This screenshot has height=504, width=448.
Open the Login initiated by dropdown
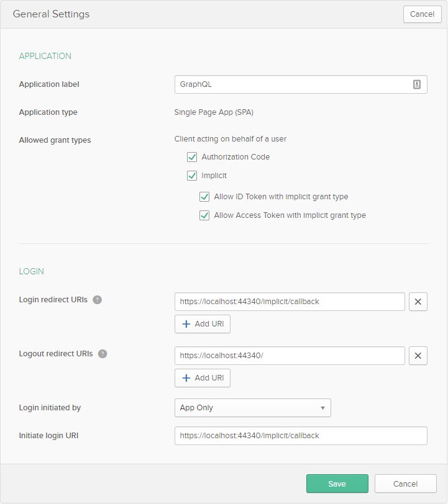(x=252, y=408)
